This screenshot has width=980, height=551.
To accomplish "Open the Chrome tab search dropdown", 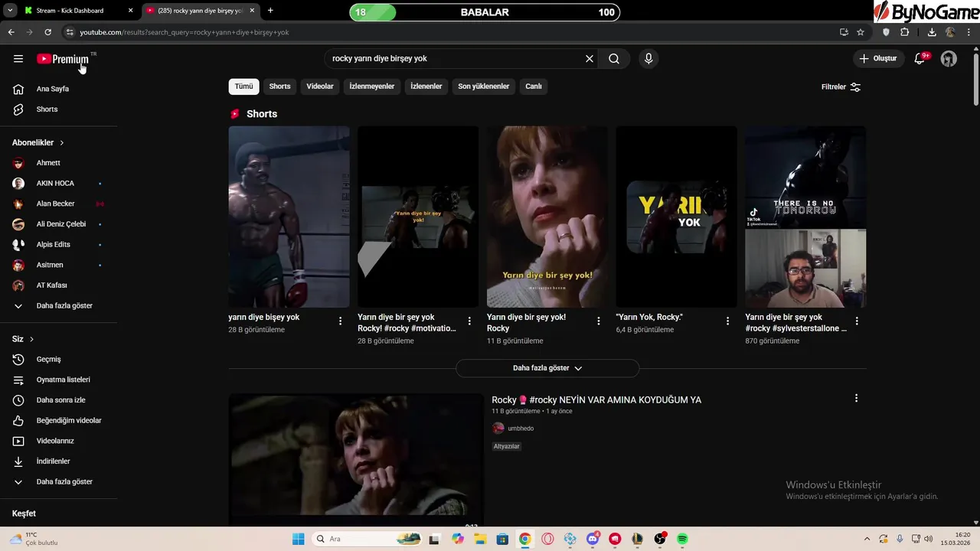I will tap(10, 11).
